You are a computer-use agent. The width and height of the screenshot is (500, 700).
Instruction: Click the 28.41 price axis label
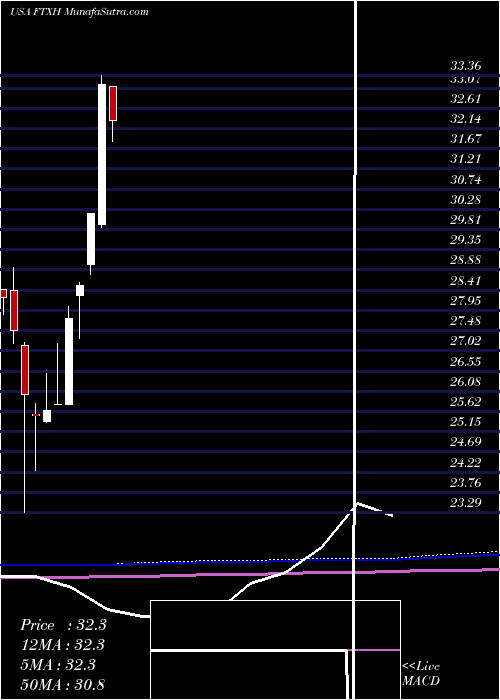[x=466, y=280]
